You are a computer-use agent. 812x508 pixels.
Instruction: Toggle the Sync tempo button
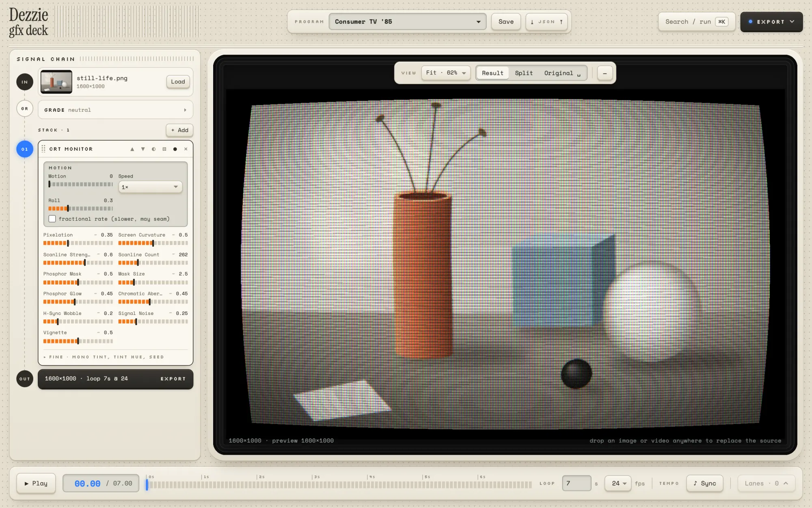705,483
